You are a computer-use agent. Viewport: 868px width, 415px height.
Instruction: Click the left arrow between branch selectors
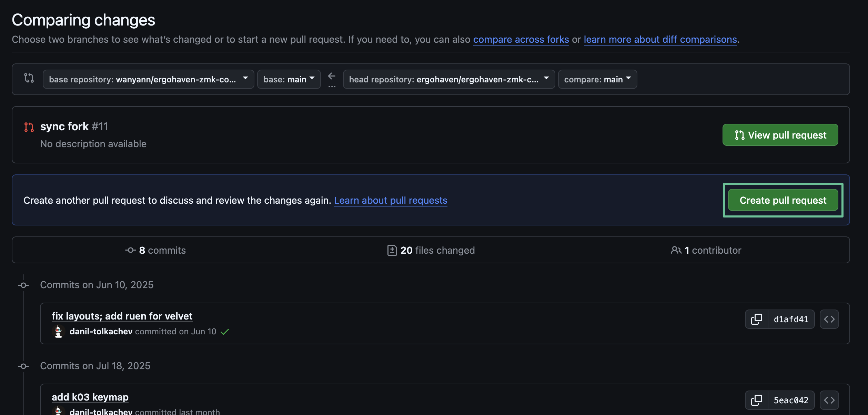click(x=332, y=76)
